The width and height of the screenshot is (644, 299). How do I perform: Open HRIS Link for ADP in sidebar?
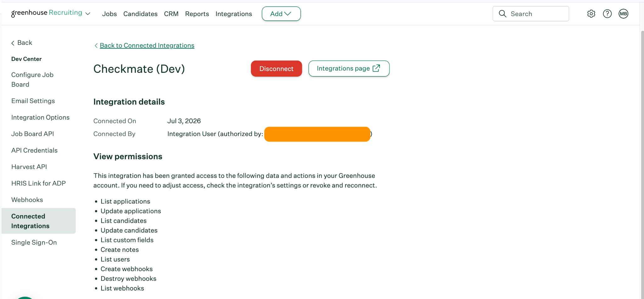(38, 183)
